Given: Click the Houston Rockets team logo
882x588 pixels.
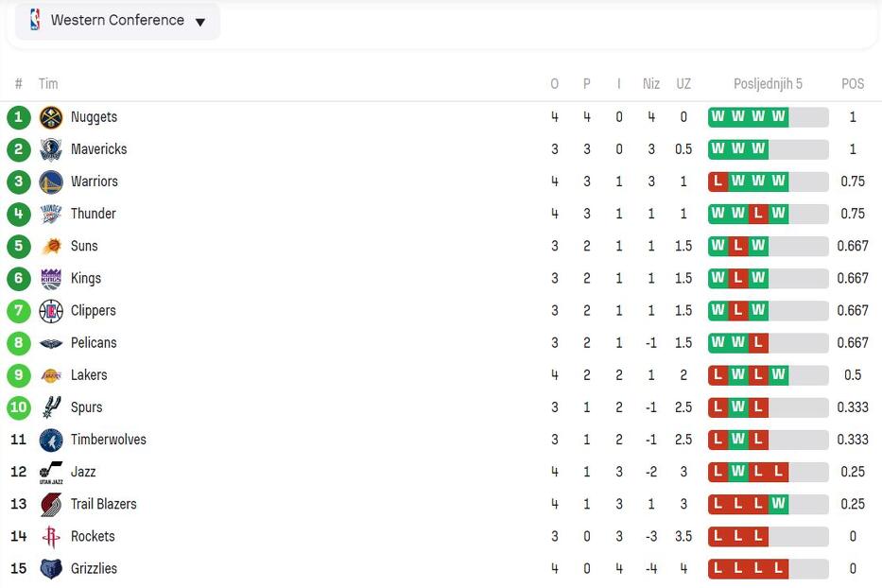Looking at the screenshot, I should coord(51,536).
